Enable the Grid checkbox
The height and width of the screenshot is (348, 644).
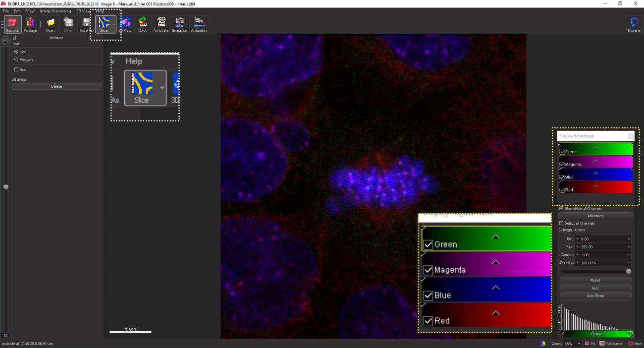(16, 69)
